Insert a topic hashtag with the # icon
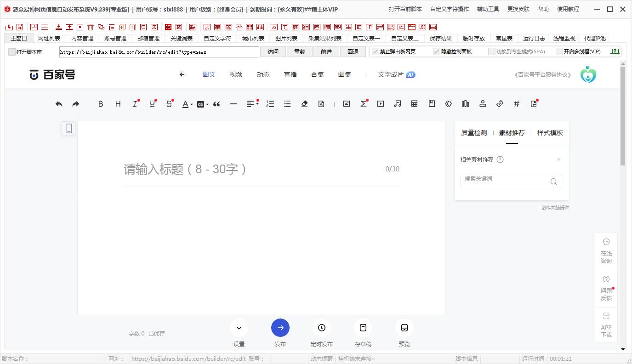The width and height of the screenshot is (632, 364). pyautogui.click(x=517, y=104)
